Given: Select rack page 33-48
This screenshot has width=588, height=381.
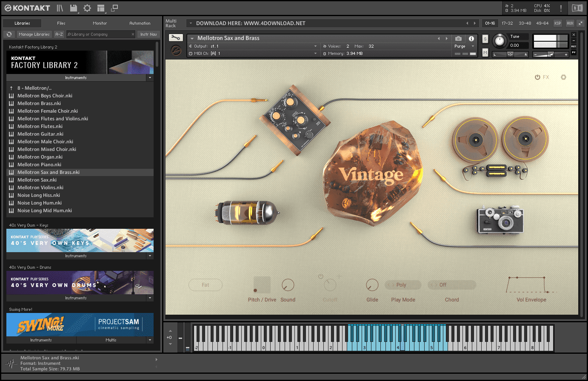Looking at the screenshot, I should point(525,23).
